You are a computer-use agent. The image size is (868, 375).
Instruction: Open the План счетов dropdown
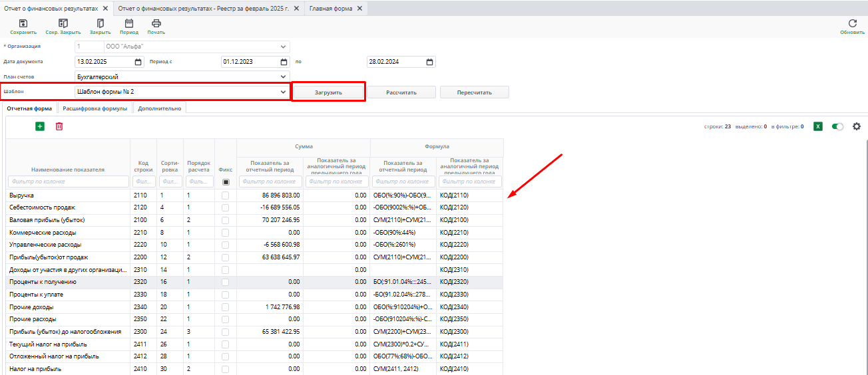coord(284,76)
